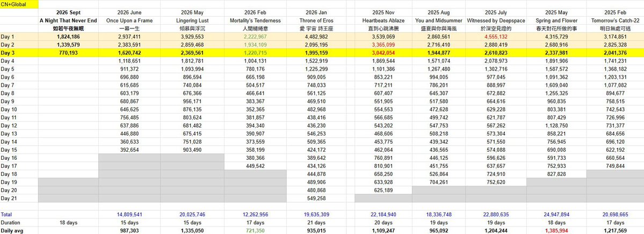Click the Once Upon a Frame title cell

pos(129,20)
